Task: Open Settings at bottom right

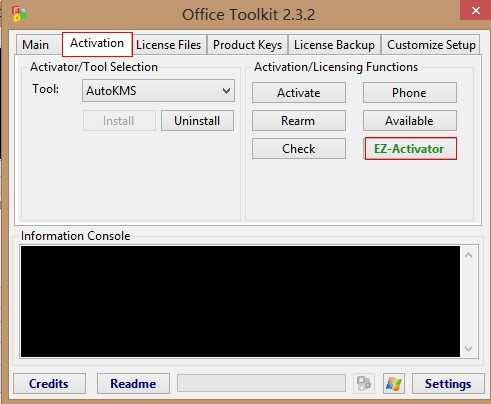Action: (448, 384)
